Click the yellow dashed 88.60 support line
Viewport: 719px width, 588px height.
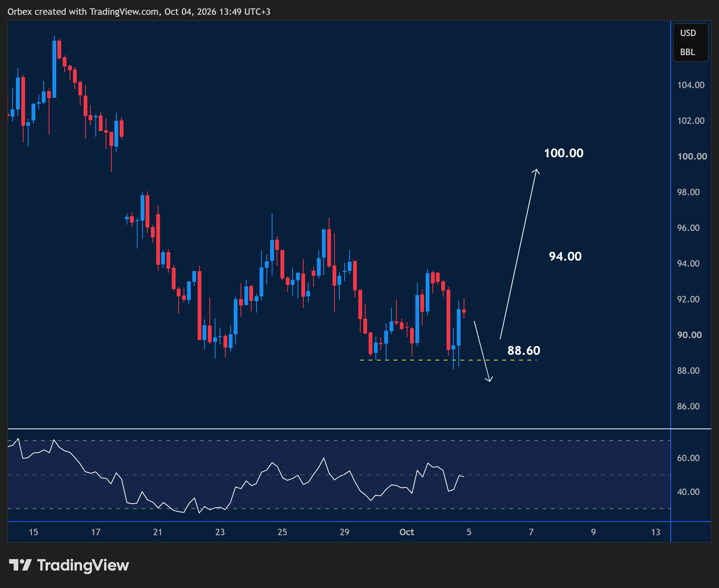point(448,360)
